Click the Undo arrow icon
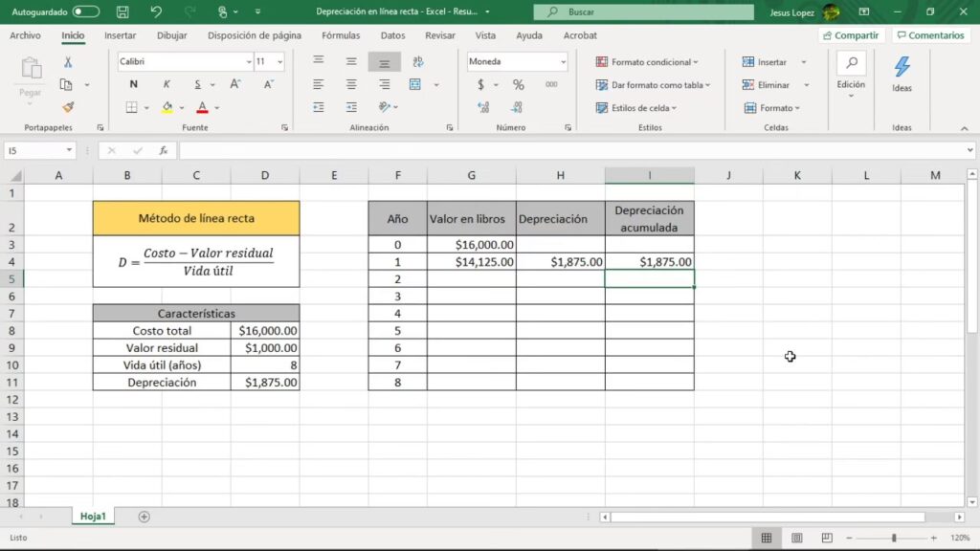980x551 pixels. pos(156,12)
